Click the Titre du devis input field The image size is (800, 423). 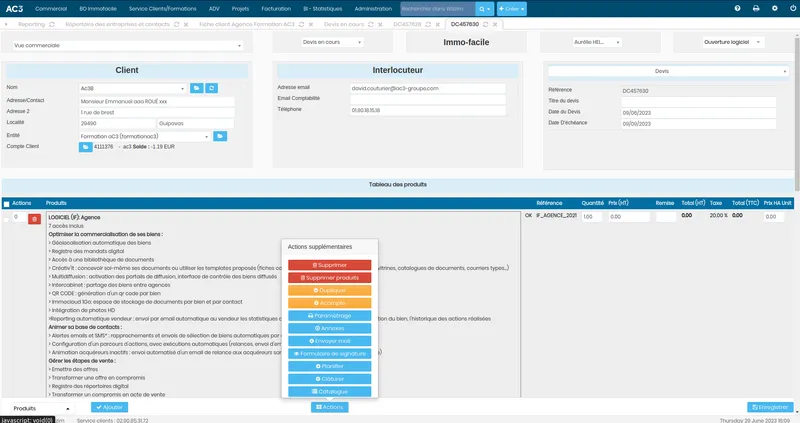click(698, 102)
